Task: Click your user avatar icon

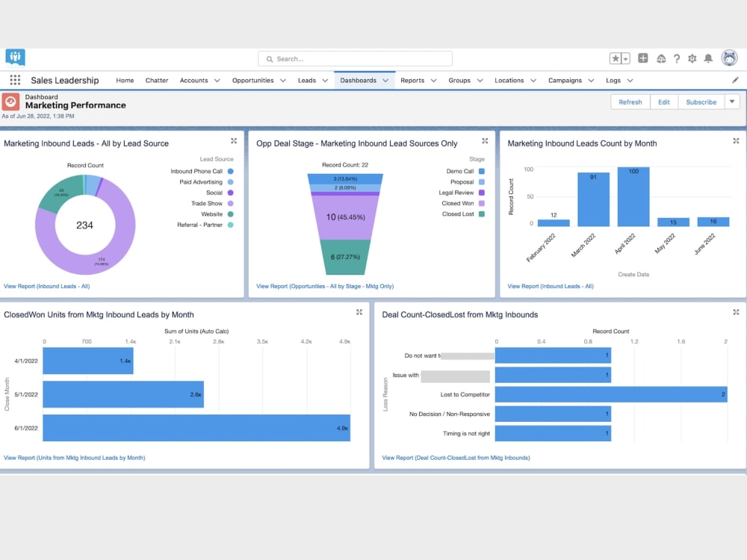Action: [x=730, y=58]
